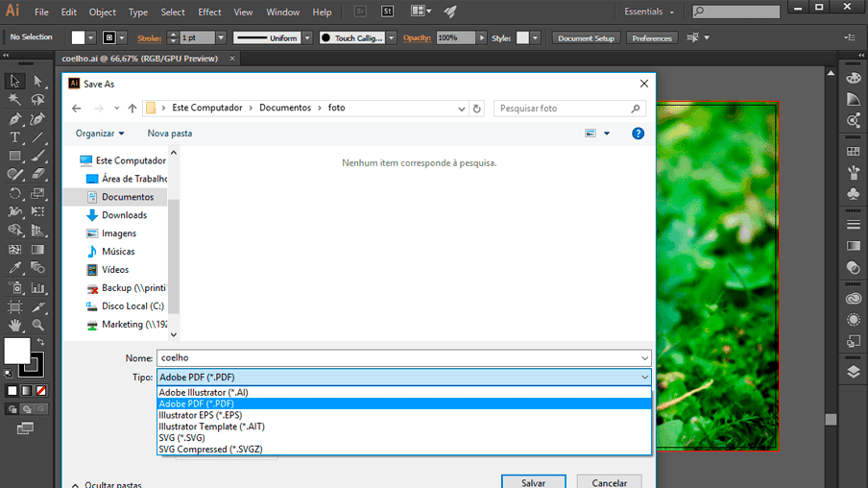
Task: Click the Salvar button
Action: tap(533, 482)
